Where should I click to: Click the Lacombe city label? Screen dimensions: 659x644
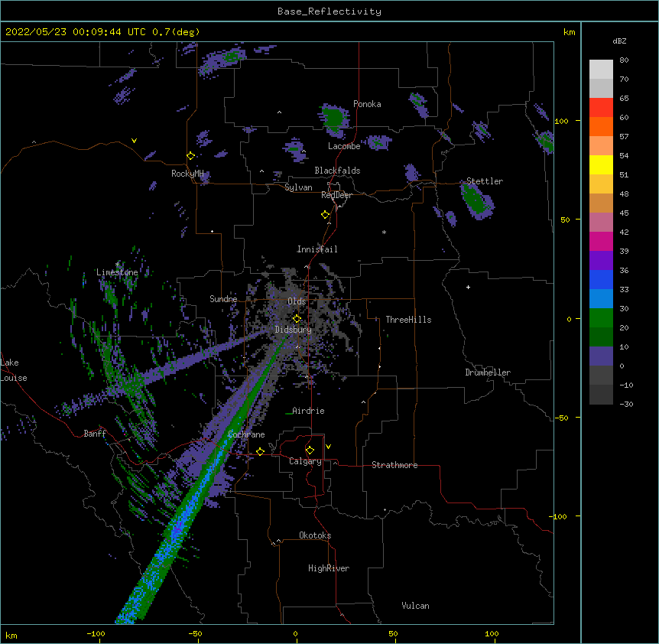[344, 146]
